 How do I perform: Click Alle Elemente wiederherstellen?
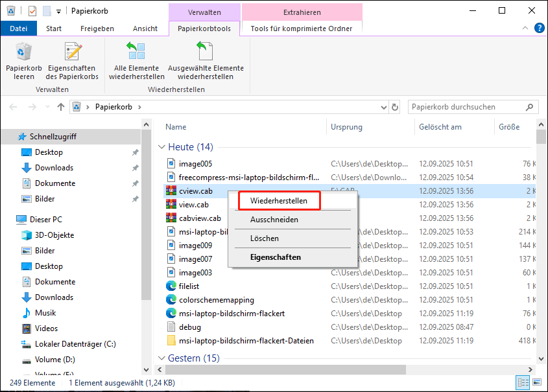tap(137, 62)
